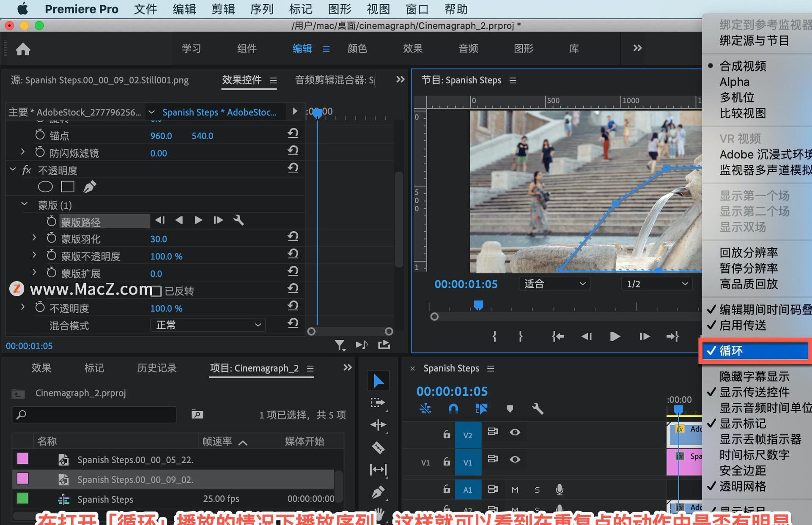The height and width of the screenshot is (525, 812).
Task: Select green label swatch of Spanish Steps sequence
Action: point(22,498)
